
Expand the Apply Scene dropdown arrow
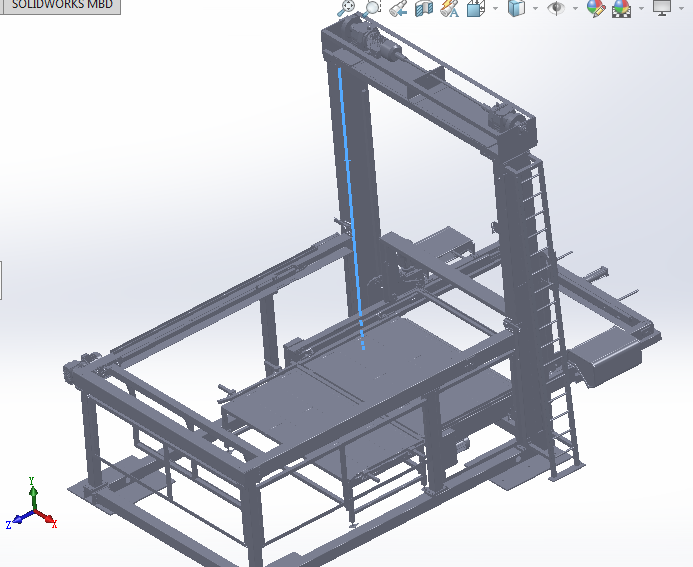click(641, 8)
